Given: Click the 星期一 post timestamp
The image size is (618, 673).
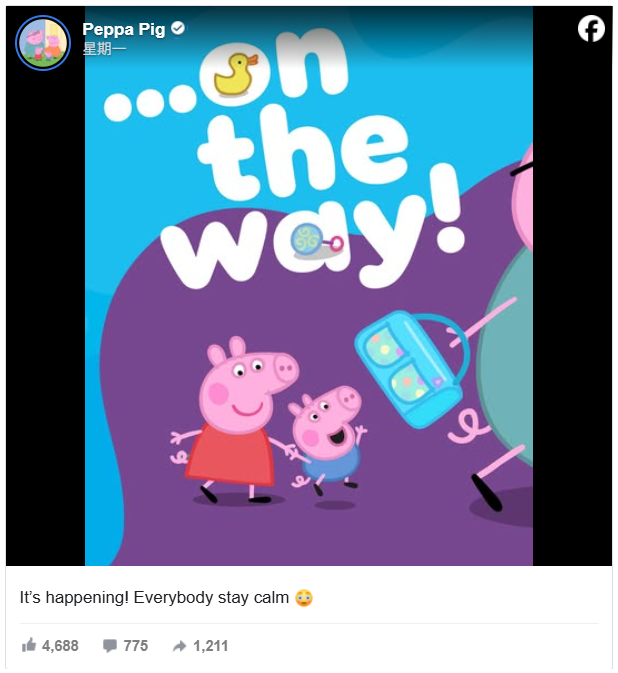Looking at the screenshot, I should (x=104, y=49).
